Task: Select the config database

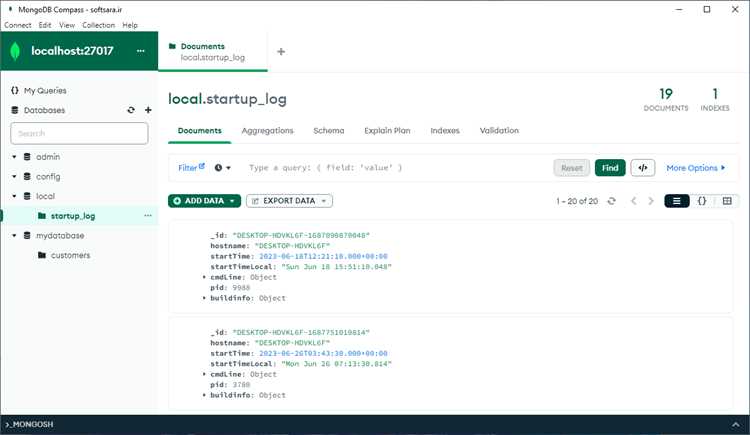Action: (48, 177)
